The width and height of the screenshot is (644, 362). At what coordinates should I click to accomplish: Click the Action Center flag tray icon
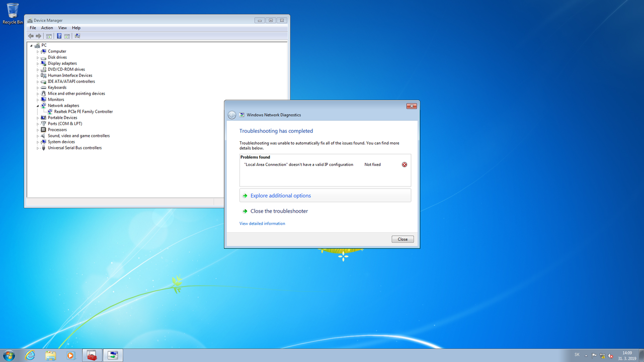coord(594,355)
